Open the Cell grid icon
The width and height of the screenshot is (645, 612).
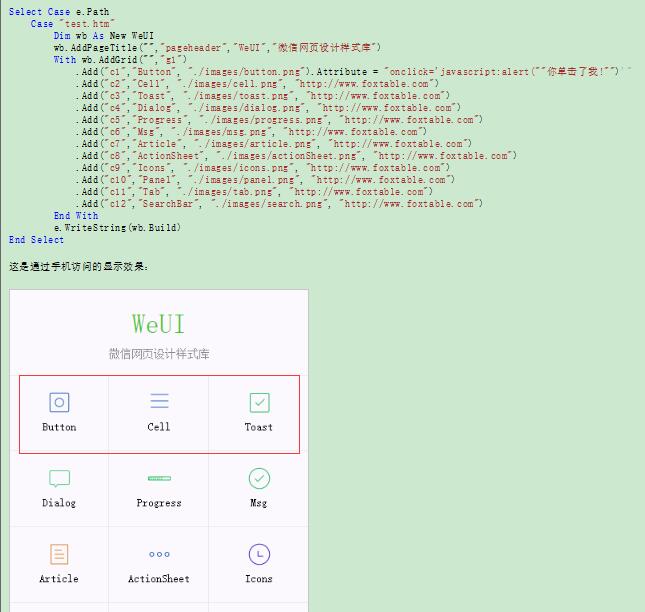click(x=159, y=401)
